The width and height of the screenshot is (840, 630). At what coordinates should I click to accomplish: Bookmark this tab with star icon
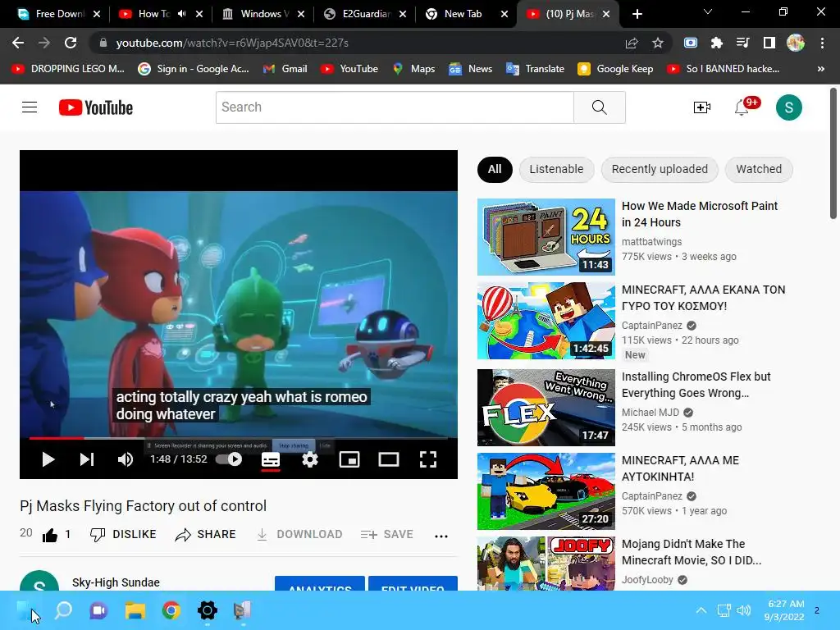pyautogui.click(x=658, y=43)
